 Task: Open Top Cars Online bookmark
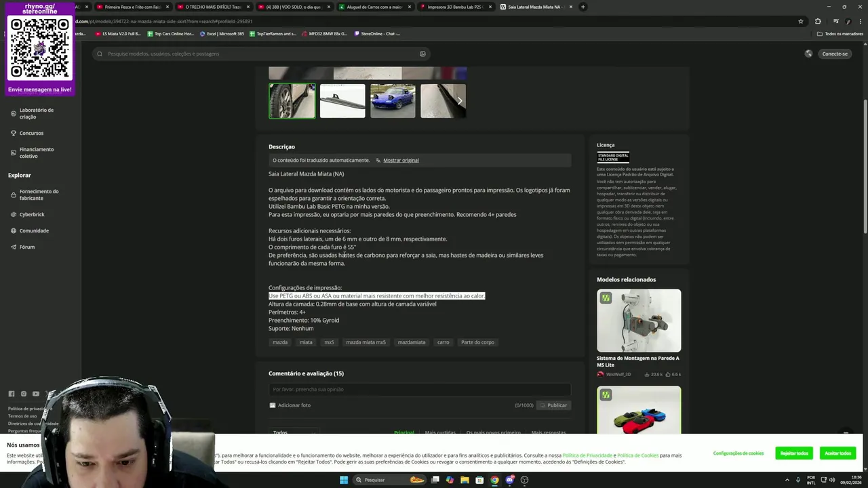pyautogui.click(x=170, y=33)
